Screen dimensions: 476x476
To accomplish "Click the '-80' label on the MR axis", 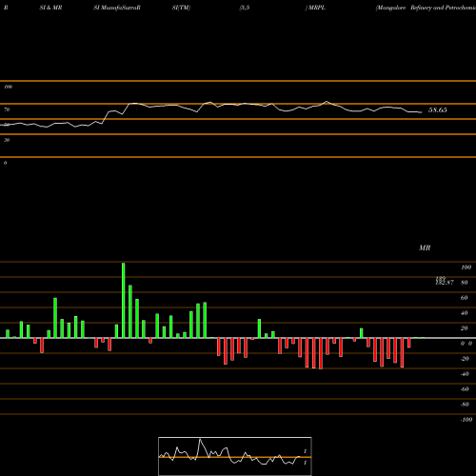I will point(465,405).
